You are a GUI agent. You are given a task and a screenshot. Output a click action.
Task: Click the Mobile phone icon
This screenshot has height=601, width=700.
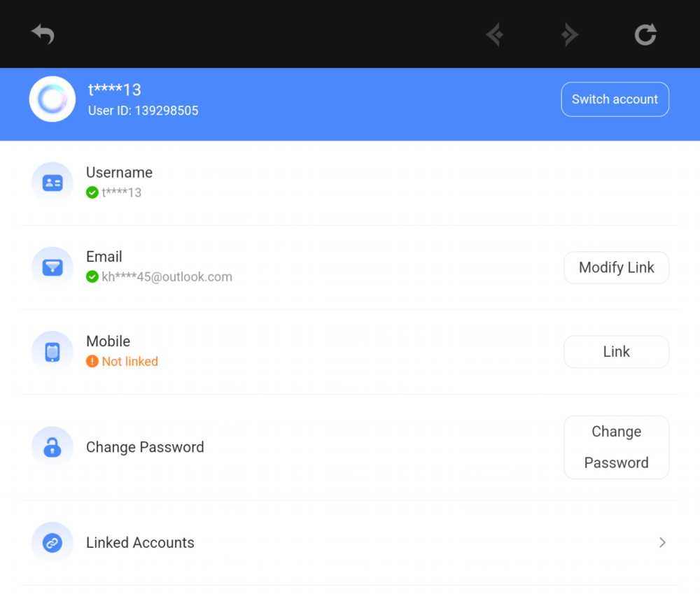pyautogui.click(x=52, y=352)
